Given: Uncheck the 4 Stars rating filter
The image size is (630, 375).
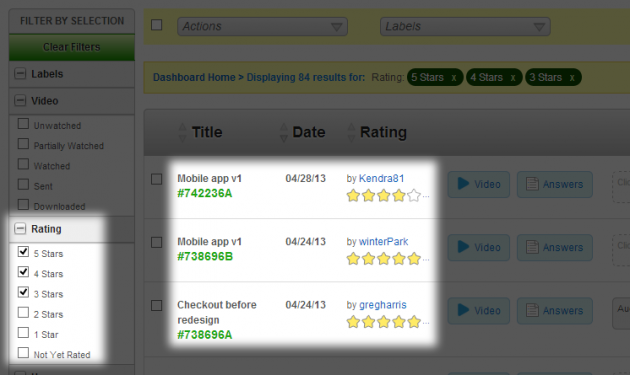Looking at the screenshot, I should 23,272.
